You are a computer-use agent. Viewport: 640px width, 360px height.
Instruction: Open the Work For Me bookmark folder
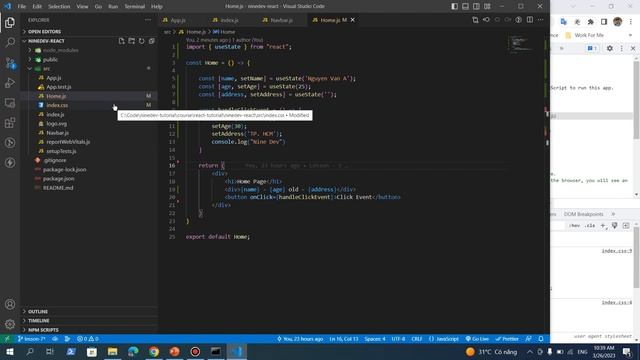pyautogui.click(x=584, y=35)
